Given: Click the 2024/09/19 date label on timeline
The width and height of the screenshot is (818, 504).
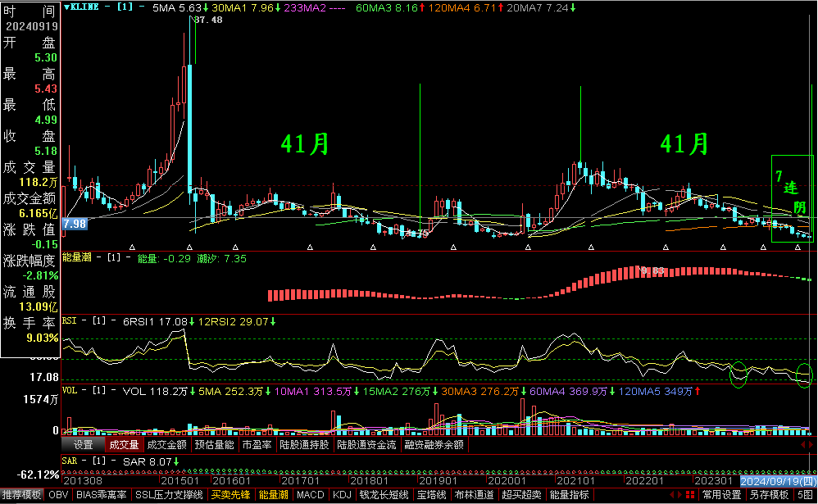Looking at the screenshot, I should tap(778, 481).
